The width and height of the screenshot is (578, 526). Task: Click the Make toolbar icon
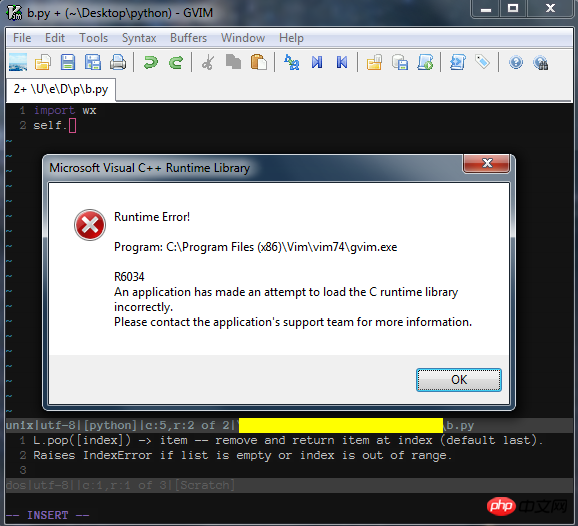457,62
